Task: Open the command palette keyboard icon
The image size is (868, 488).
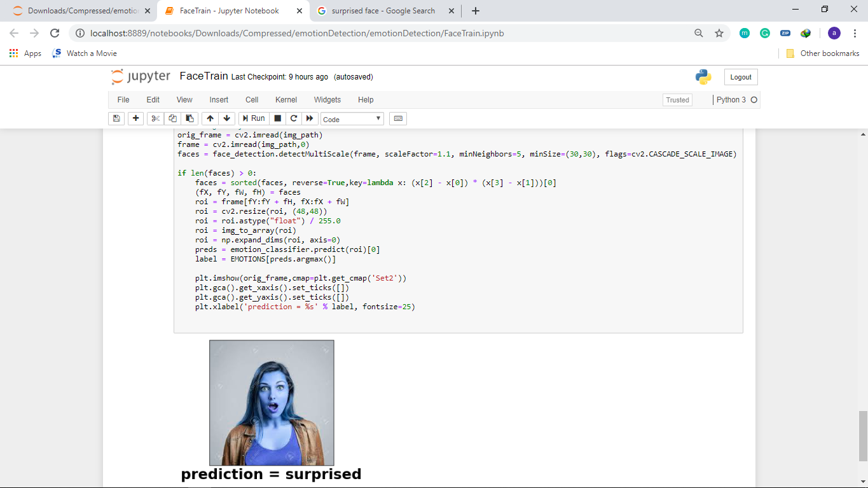Action: click(x=398, y=118)
